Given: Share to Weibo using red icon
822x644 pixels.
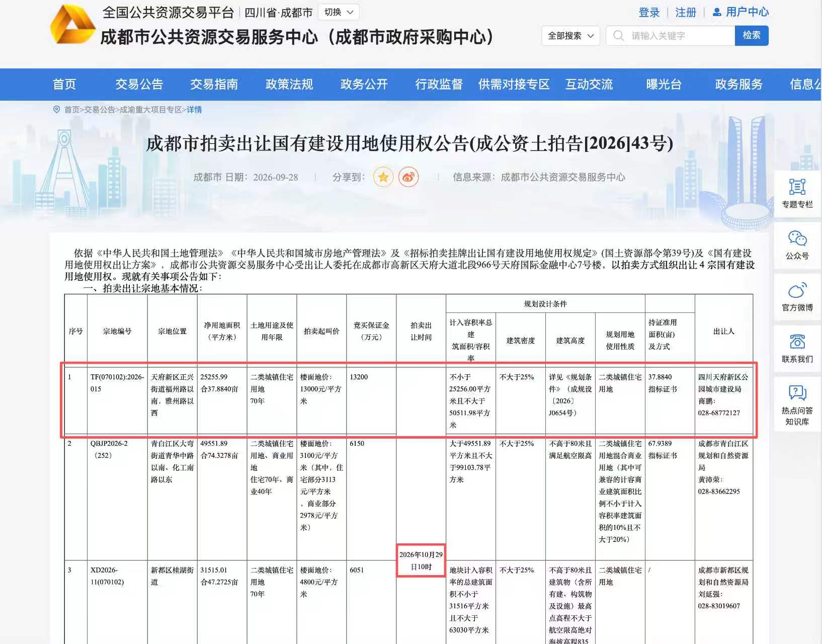Looking at the screenshot, I should click(408, 177).
